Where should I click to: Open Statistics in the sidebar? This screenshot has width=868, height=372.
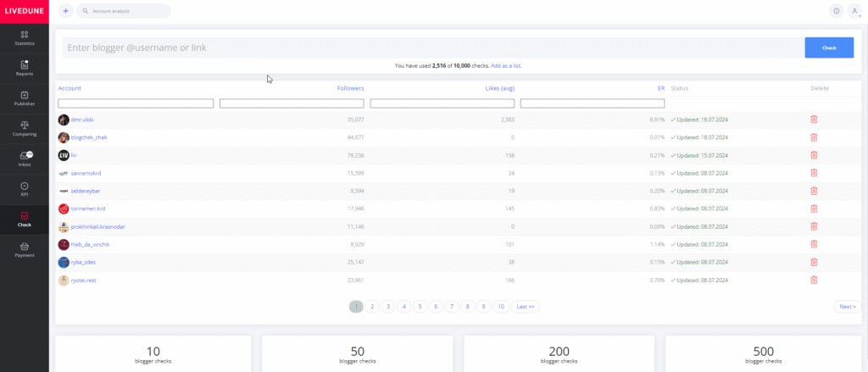coord(25,37)
